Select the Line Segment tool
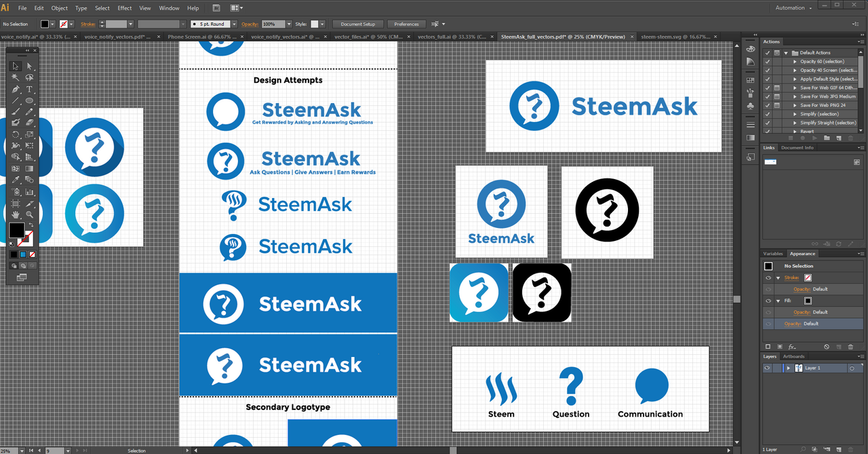The height and width of the screenshot is (454, 868). tap(14, 100)
